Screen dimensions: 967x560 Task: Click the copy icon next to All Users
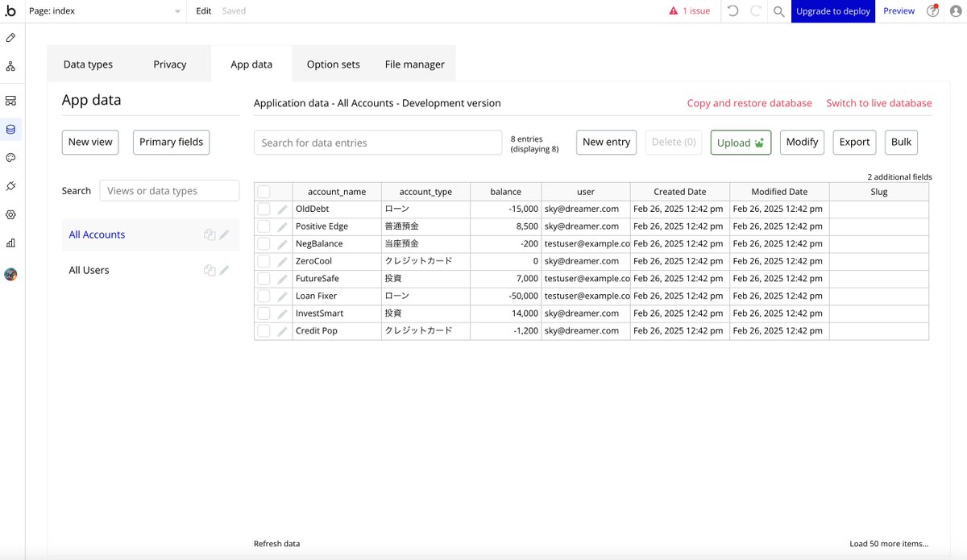(x=210, y=270)
